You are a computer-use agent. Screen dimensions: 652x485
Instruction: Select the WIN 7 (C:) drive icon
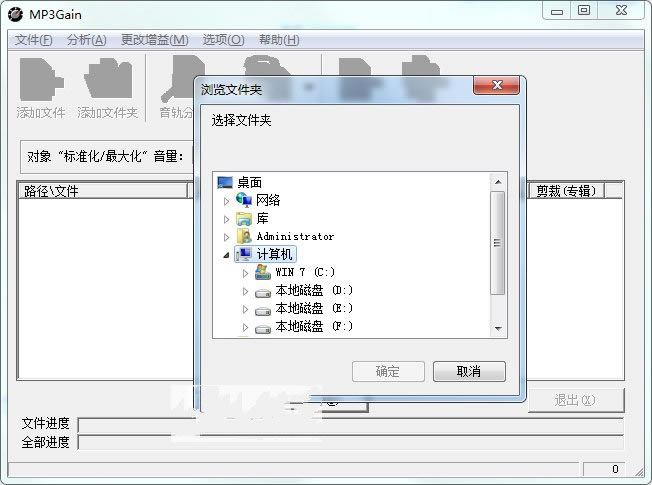click(x=263, y=272)
